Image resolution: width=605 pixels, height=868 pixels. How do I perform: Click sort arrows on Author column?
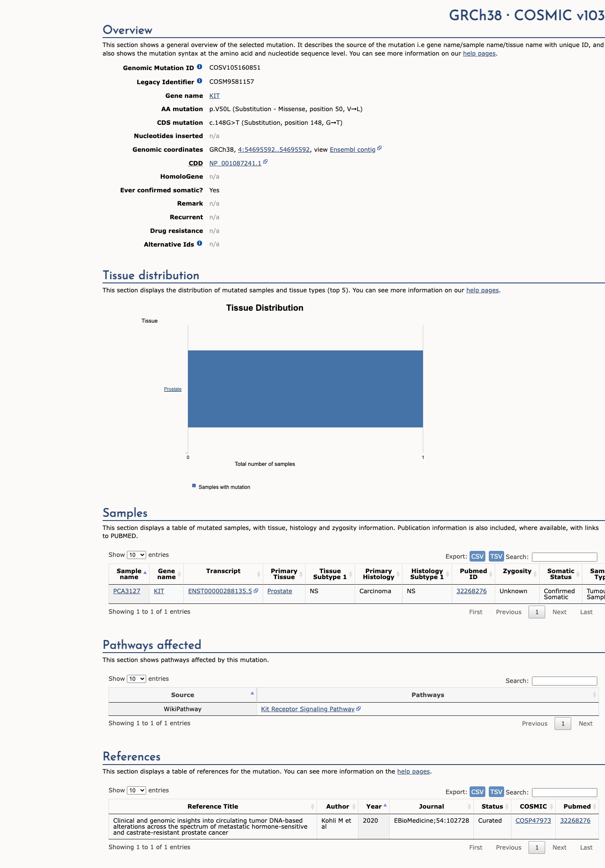(354, 806)
